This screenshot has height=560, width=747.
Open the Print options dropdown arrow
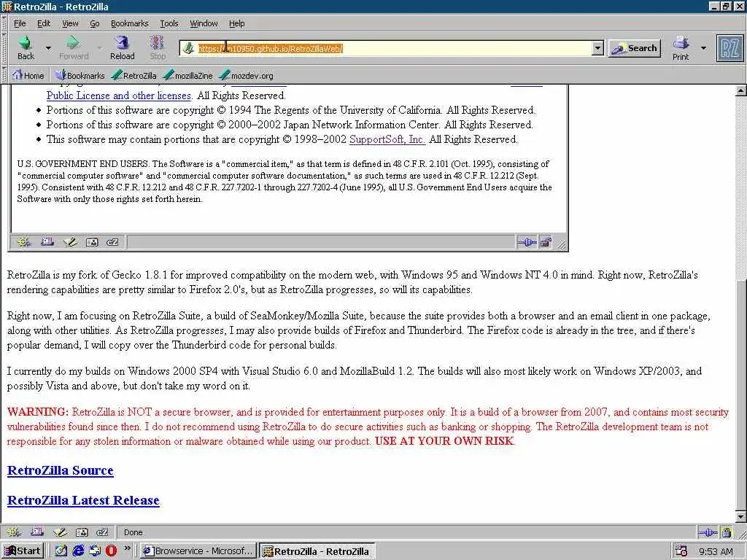click(703, 48)
